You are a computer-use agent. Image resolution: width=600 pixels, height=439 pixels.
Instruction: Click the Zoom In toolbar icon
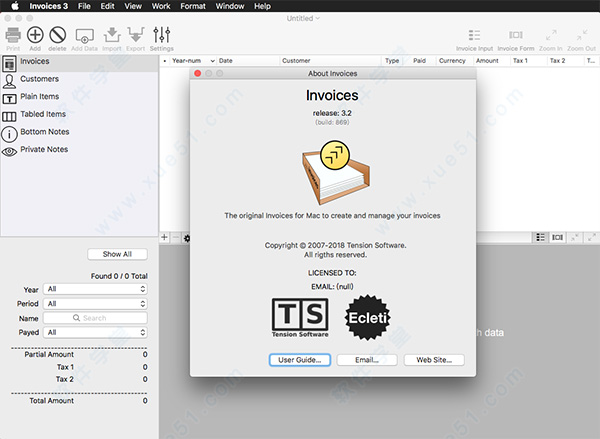tap(551, 35)
